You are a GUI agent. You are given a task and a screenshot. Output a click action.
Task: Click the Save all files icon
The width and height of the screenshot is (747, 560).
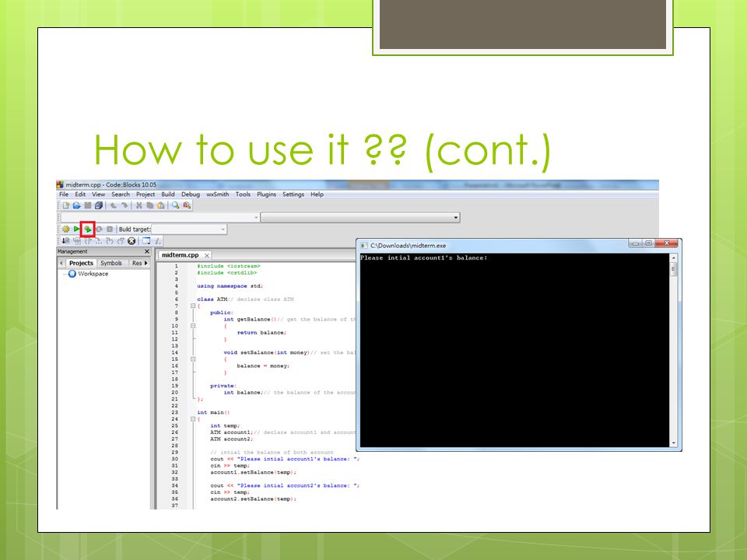[x=99, y=205]
